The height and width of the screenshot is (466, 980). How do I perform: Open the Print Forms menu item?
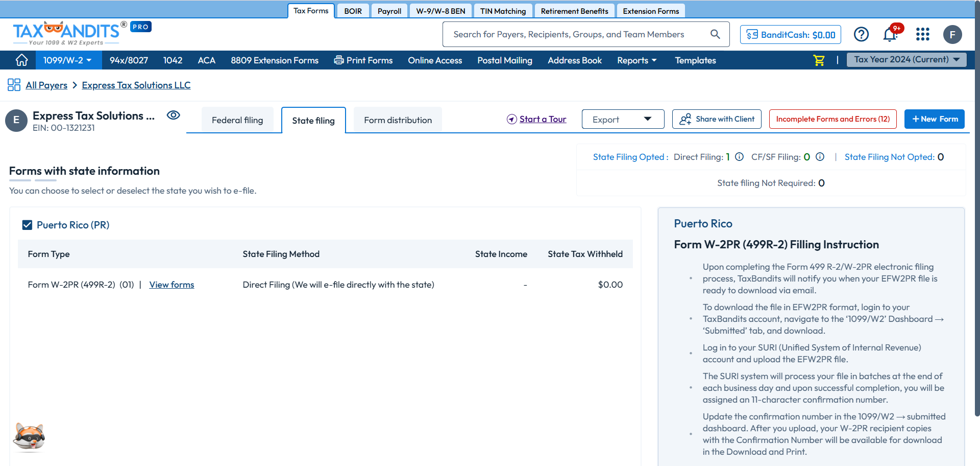click(363, 60)
